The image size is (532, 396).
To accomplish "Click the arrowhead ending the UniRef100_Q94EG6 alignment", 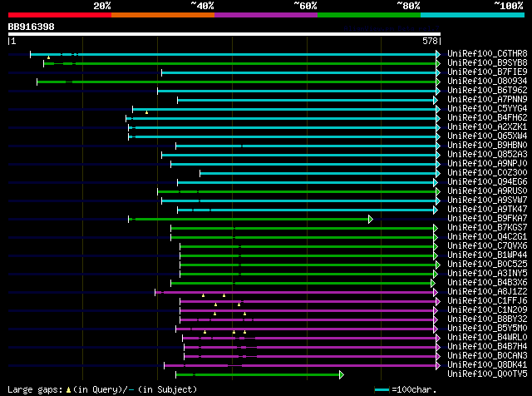I will click(436, 182).
